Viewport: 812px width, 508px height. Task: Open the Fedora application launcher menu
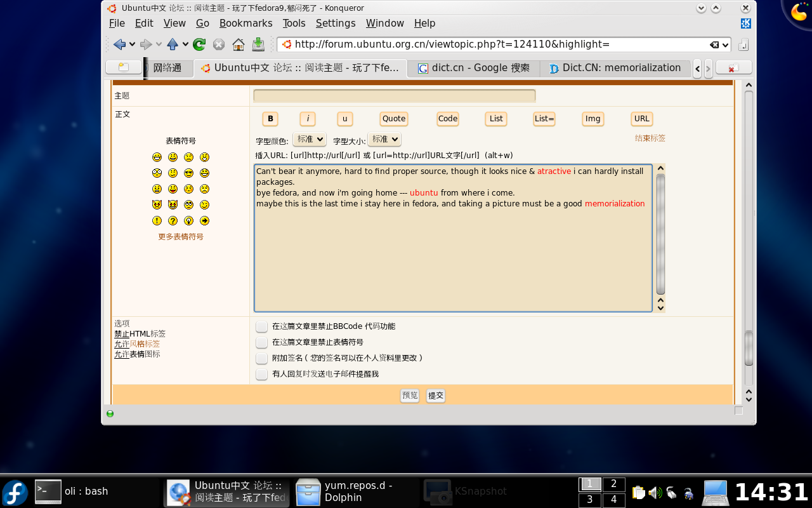point(15,492)
